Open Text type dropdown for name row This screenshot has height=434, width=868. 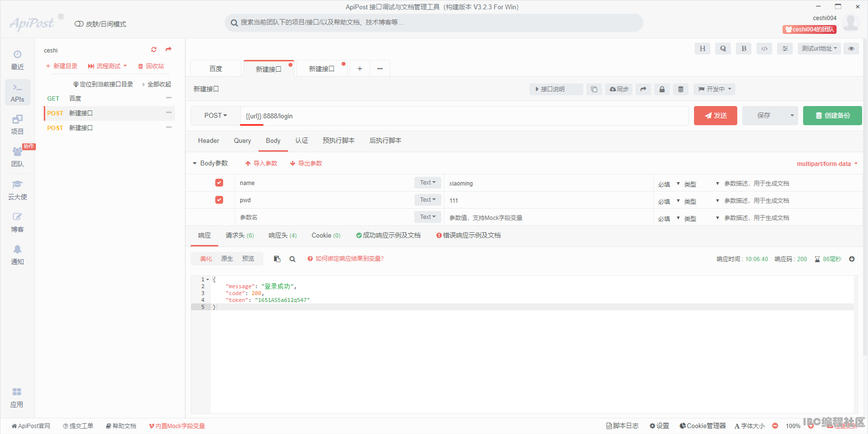click(428, 183)
